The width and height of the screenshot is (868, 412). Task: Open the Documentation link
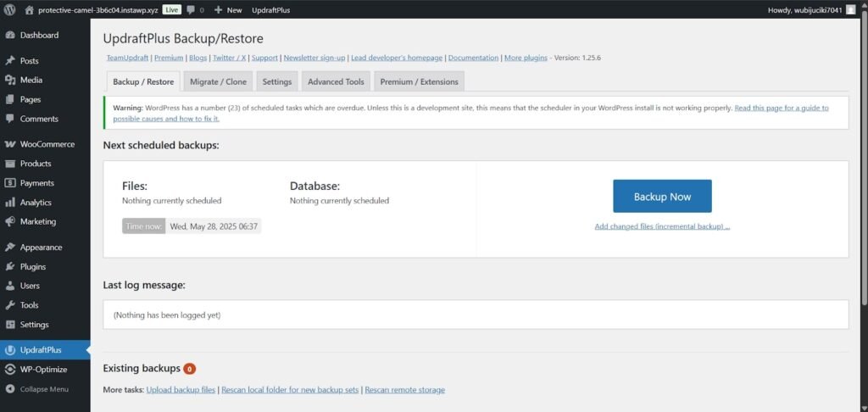pos(473,58)
